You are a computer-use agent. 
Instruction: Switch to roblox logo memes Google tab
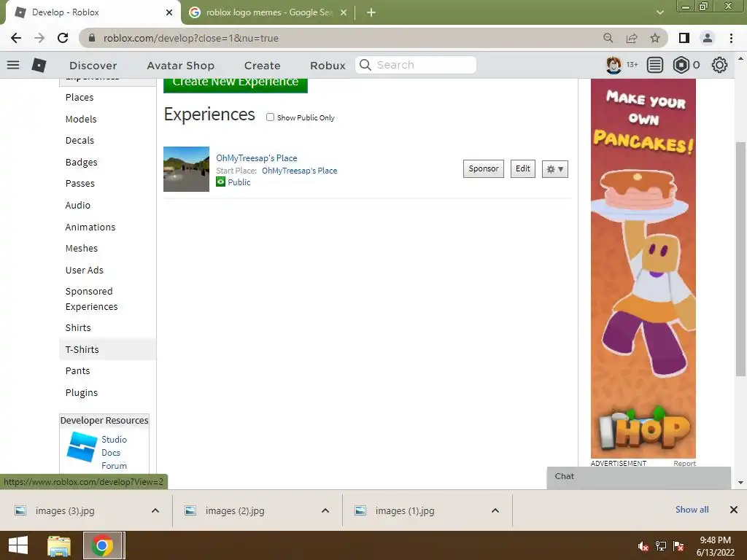pyautogui.click(x=269, y=12)
